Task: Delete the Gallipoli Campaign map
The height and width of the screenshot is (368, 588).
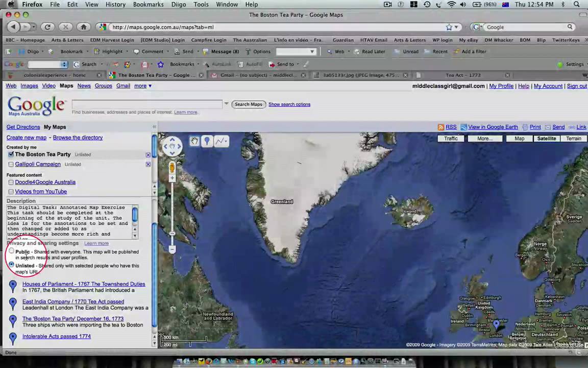Action: (x=148, y=165)
